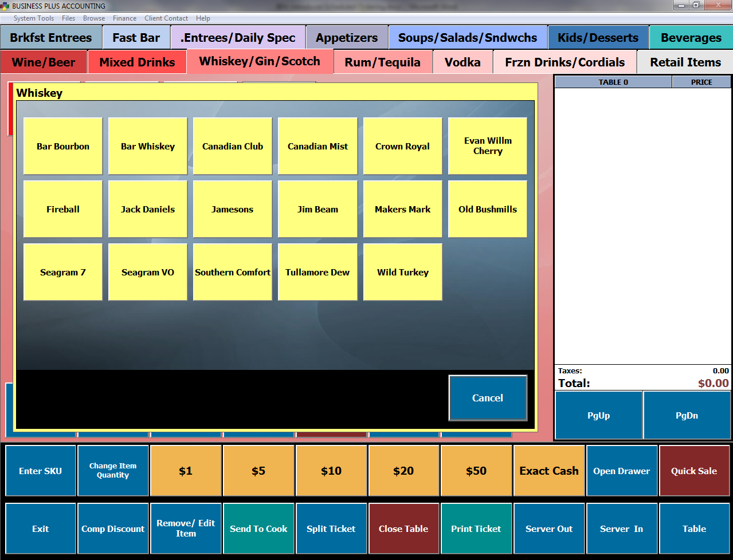Image resolution: width=733 pixels, height=560 pixels.
Task: Click the Exact Cash button
Action: [x=549, y=471]
